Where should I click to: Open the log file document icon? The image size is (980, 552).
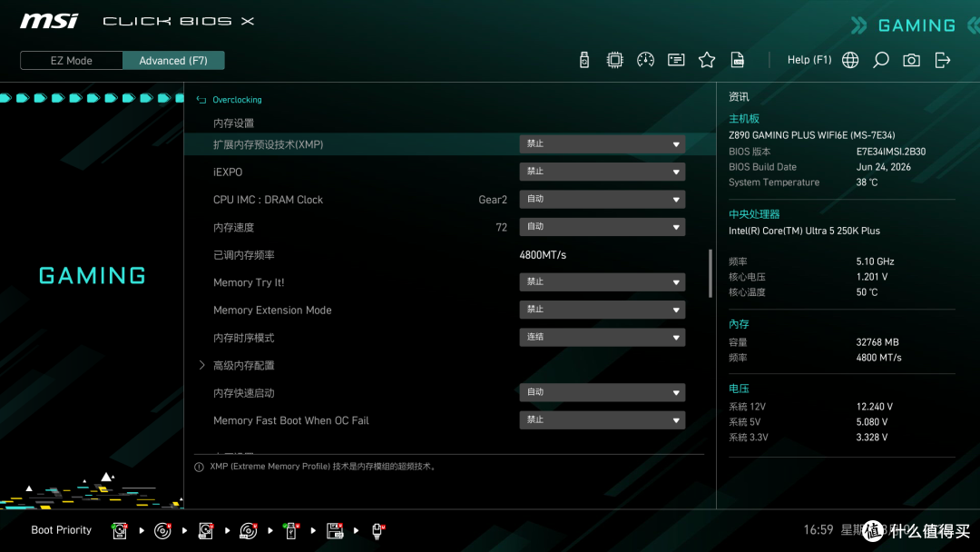[x=738, y=60]
